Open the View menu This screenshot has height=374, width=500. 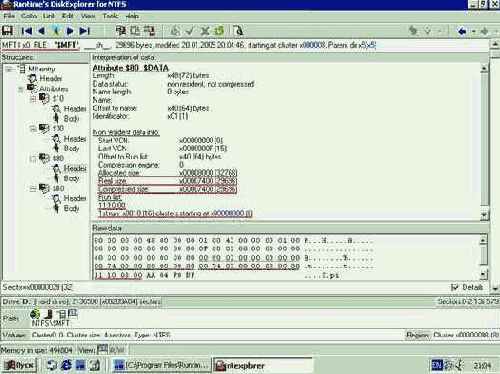coord(88,16)
